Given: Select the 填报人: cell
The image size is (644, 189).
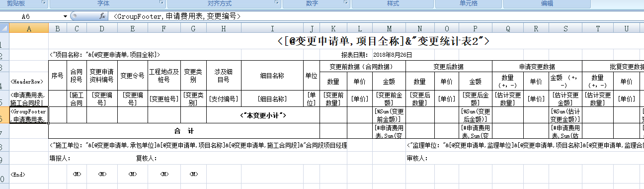Looking at the screenshot, I should tap(60, 159).
